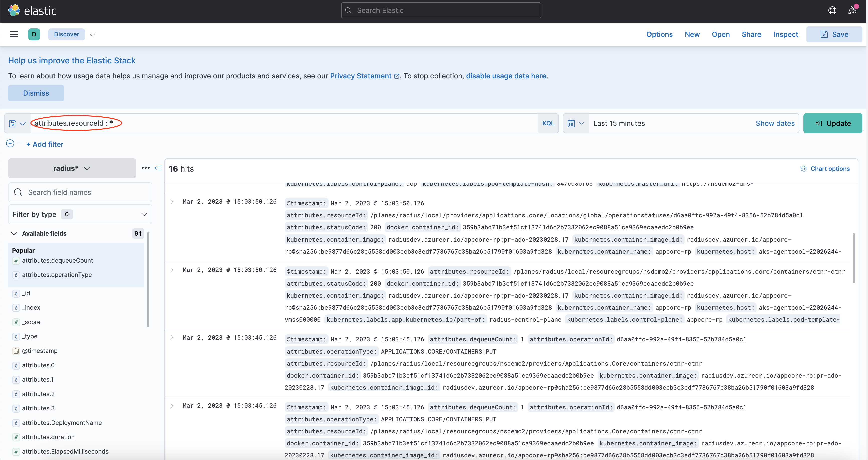
Task: Click the KQL query input field
Action: point(284,123)
